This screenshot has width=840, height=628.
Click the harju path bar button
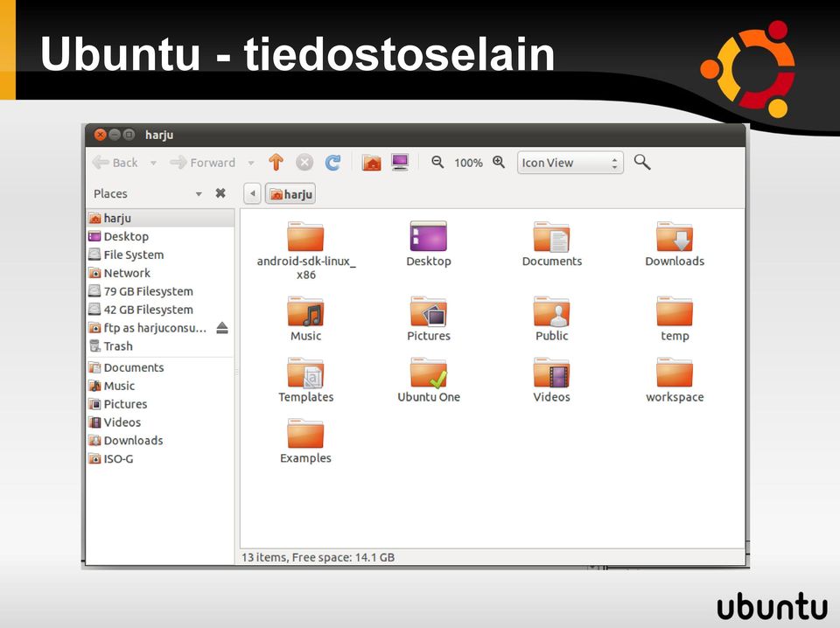point(290,194)
